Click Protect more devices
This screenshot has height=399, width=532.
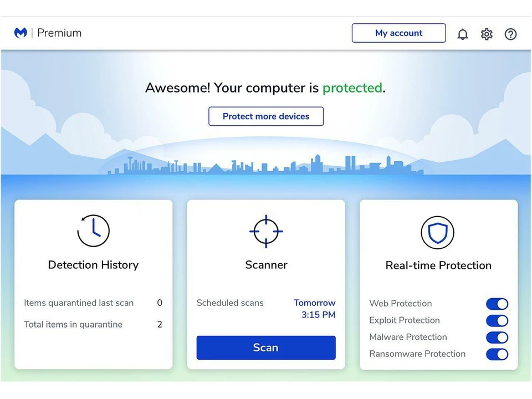(266, 116)
